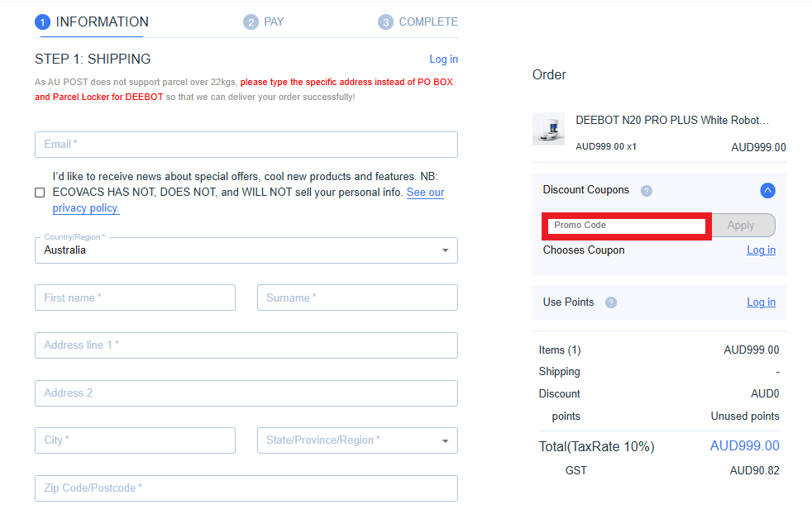Tick the newsletter special offers checkbox
Image resolution: width=812 pixels, height=514 pixels.
coord(40,193)
